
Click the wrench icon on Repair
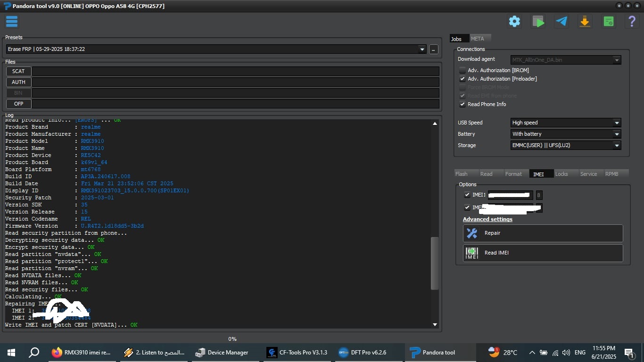click(472, 233)
